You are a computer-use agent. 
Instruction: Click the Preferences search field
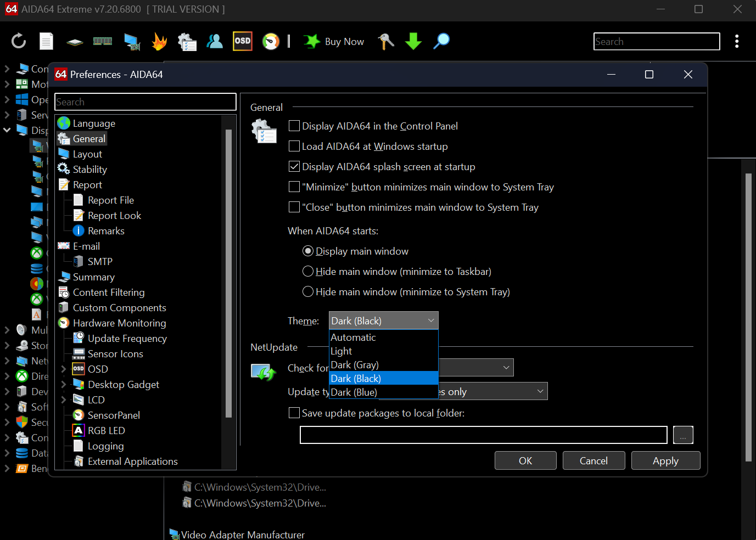click(x=145, y=102)
